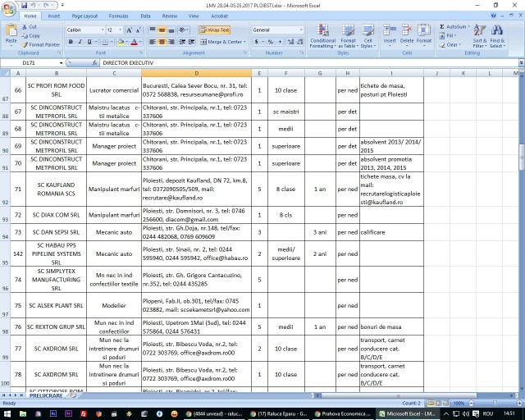Click Cut in the Clipboard group
525x420 pixels.
point(30,27)
